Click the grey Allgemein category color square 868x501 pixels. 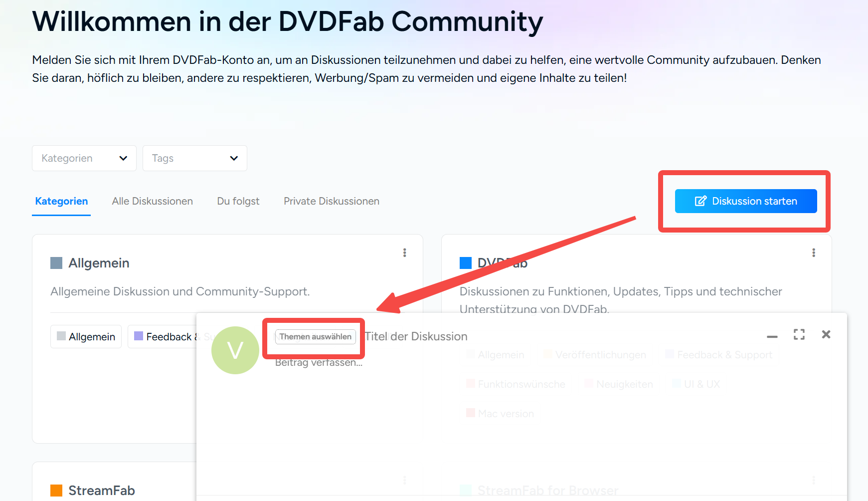(x=56, y=263)
